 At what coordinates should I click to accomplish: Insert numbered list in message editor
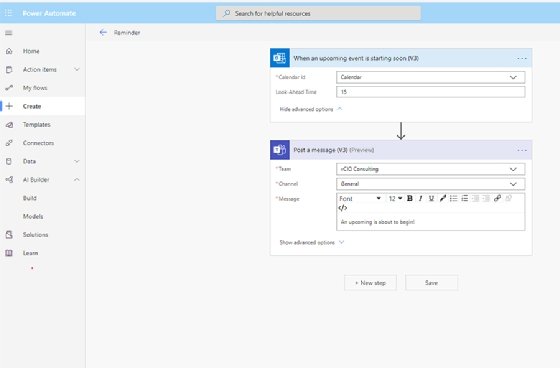pos(464,198)
